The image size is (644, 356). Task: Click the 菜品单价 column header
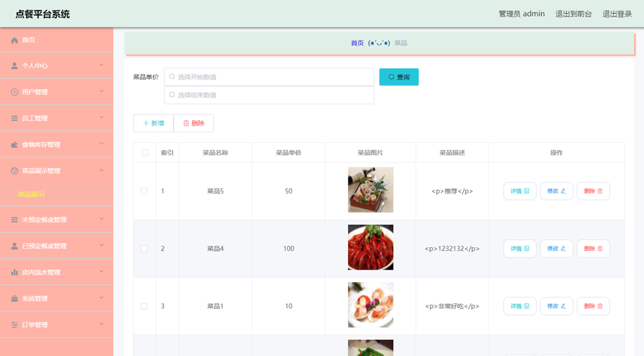(x=289, y=153)
